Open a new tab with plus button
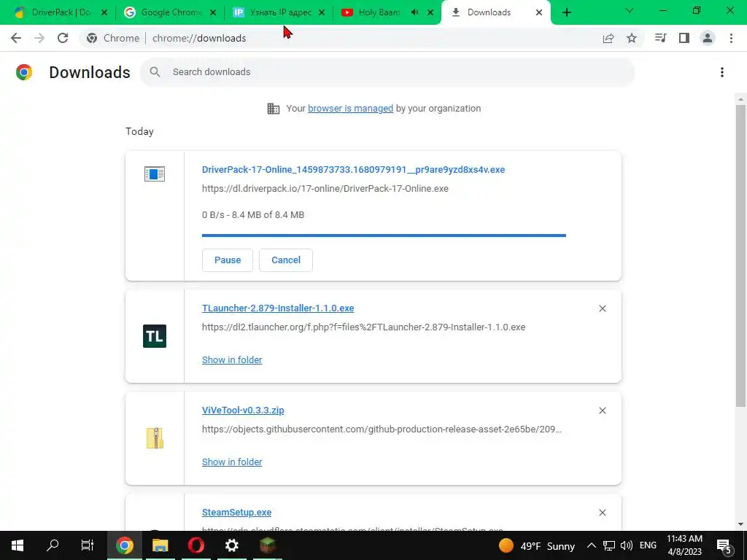 [x=566, y=12]
